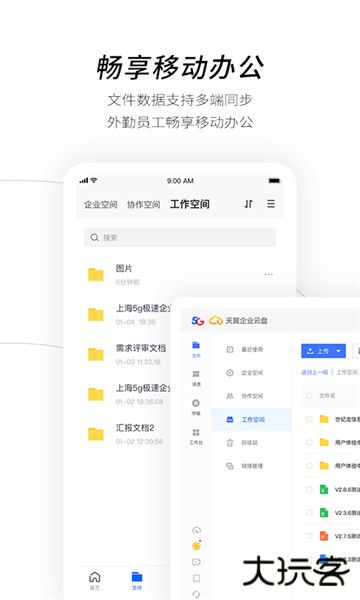Click the 天翼企业云盘 cloud logo
The width and height of the screenshot is (360, 600).
[216, 321]
